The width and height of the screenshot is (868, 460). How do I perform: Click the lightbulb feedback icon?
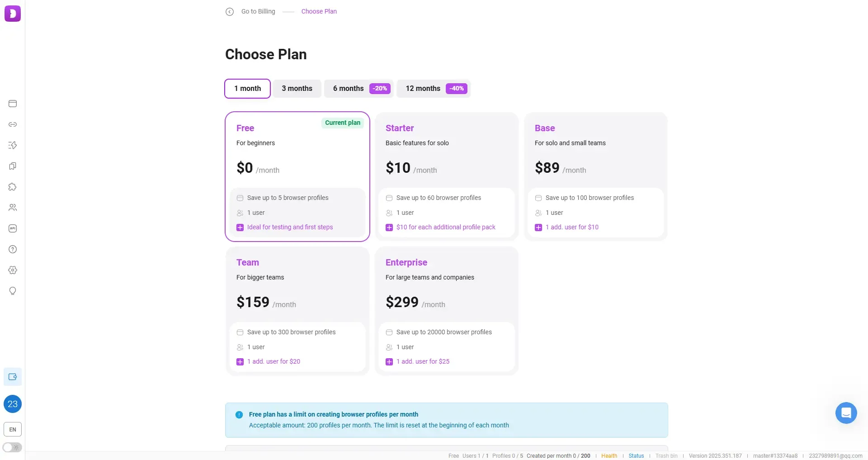(12, 291)
